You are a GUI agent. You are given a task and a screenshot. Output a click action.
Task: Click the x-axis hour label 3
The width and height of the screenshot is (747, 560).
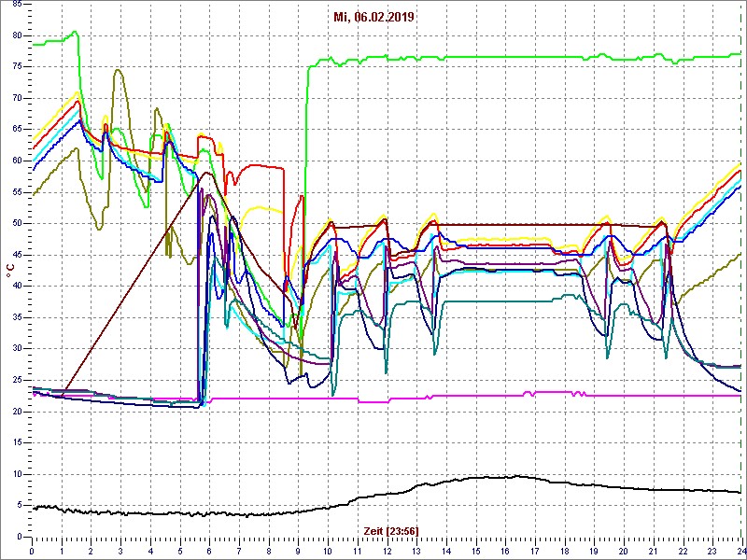pyautogui.click(x=121, y=550)
